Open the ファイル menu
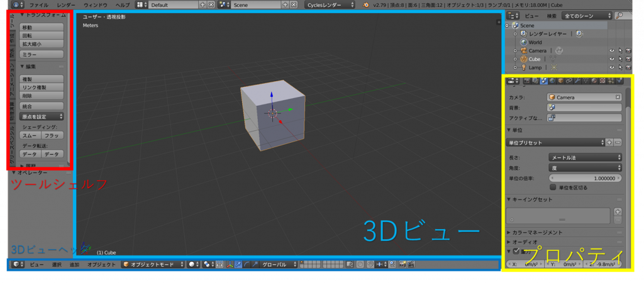Viewport: 644px width, 285px height. 38,4
